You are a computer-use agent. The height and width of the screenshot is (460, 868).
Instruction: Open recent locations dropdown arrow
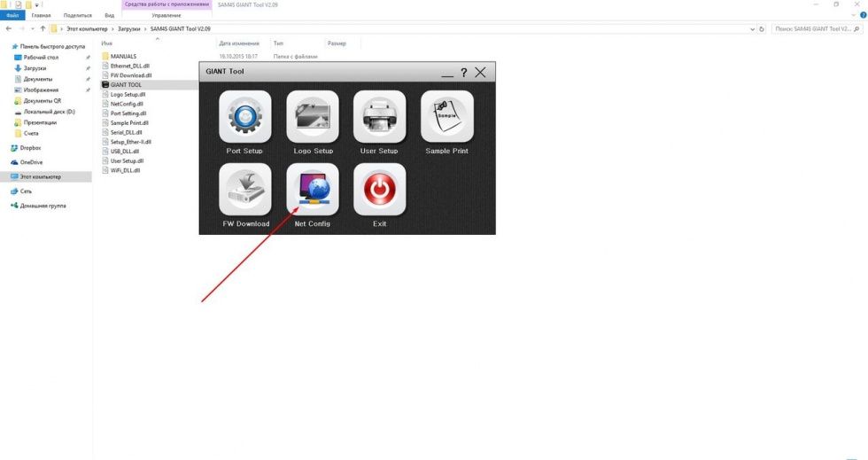(x=33, y=29)
